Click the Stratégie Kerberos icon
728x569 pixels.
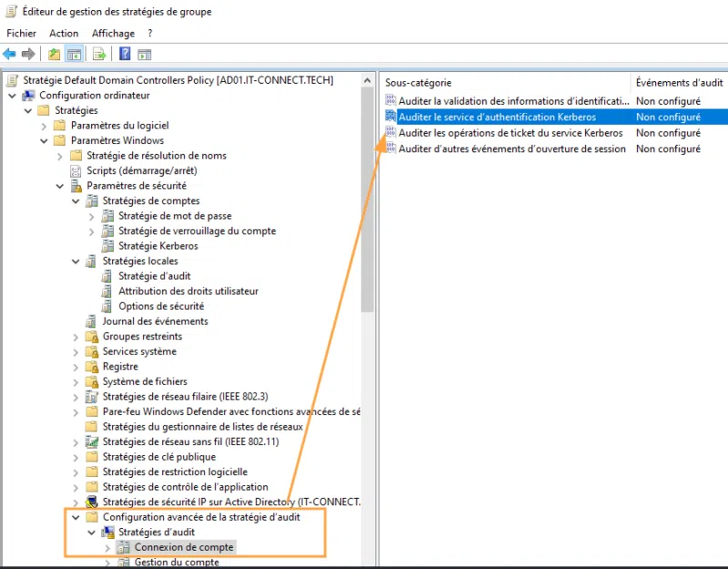point(107,246)
